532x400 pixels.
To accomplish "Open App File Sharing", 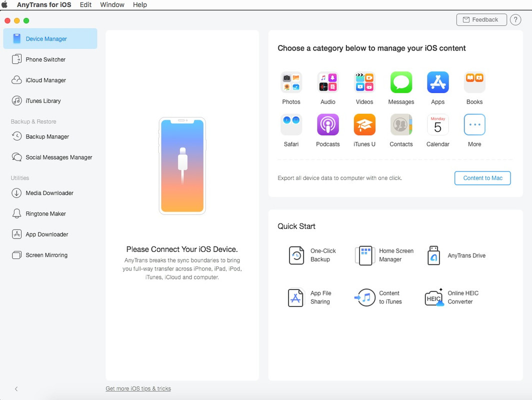I will pos(309,297).
